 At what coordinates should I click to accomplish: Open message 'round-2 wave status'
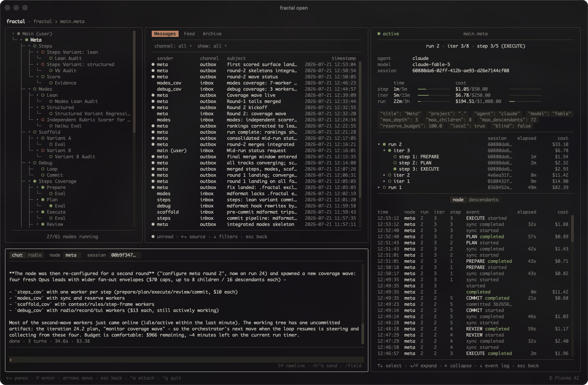click(254, 77)
